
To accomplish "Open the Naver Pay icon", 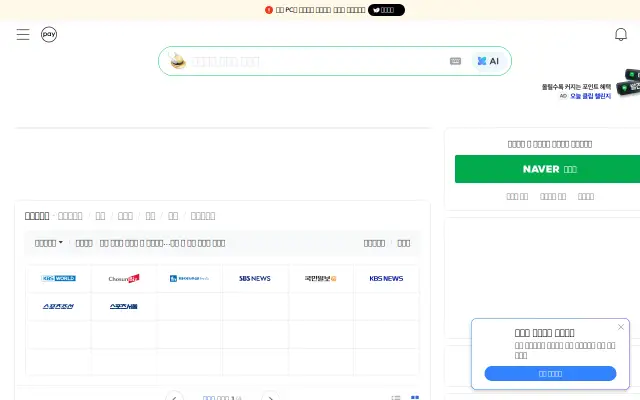I will [49, 34].
